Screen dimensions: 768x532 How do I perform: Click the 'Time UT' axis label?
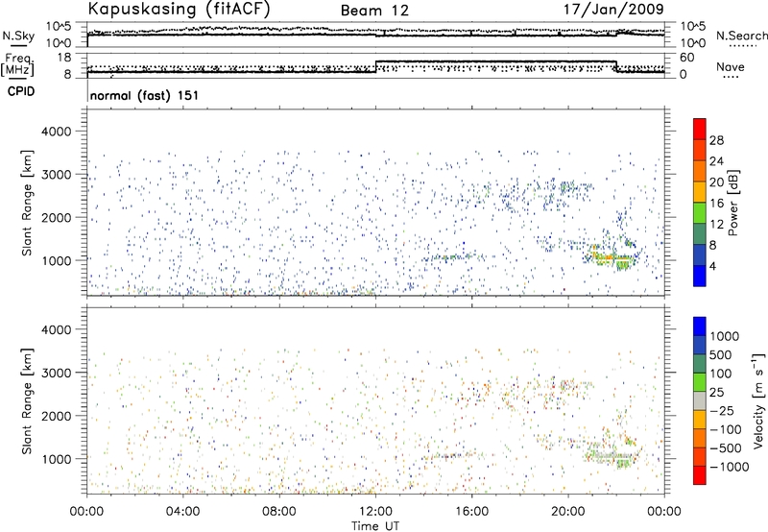[x=375, y=526]
